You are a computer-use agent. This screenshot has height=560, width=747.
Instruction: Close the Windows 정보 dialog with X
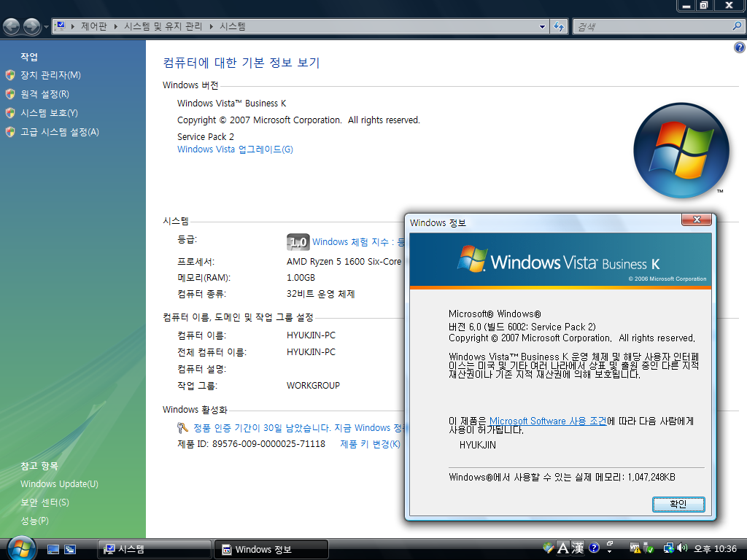tap(697, 219)
